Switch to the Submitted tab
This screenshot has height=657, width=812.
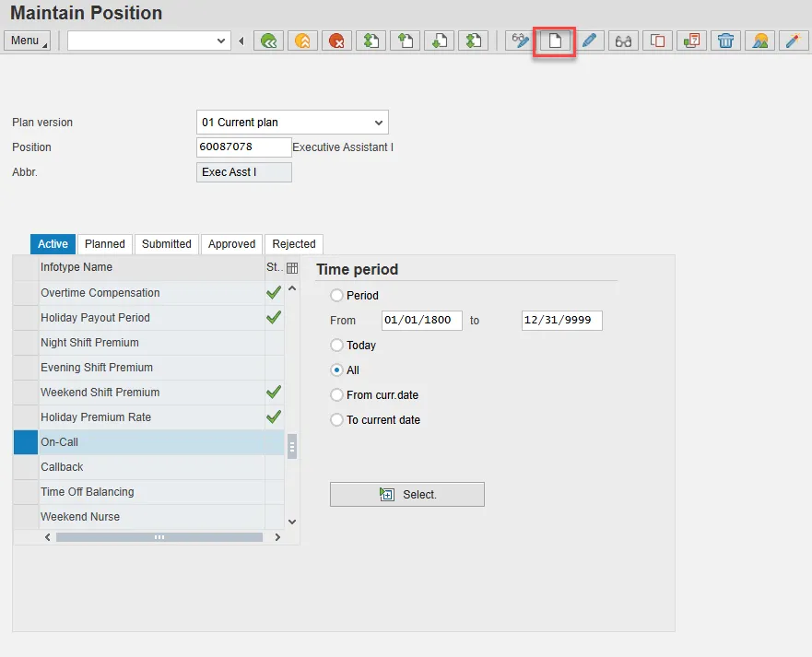click(x=167, y=244)
